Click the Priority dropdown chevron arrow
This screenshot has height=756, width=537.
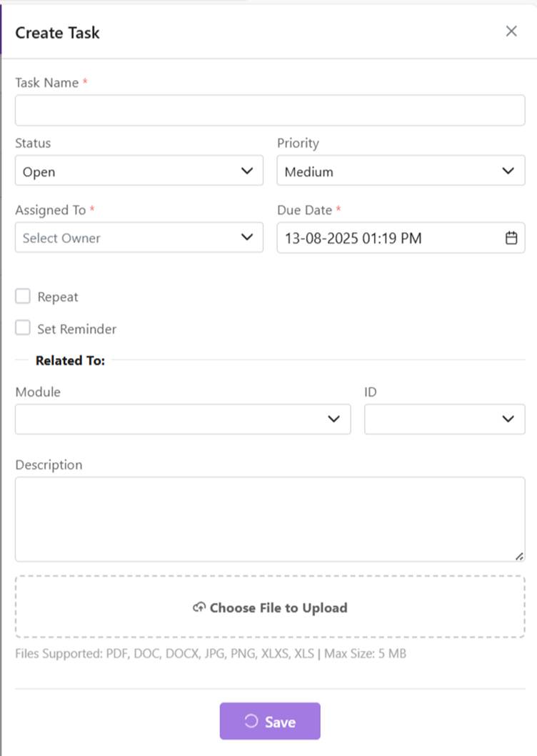508,171
